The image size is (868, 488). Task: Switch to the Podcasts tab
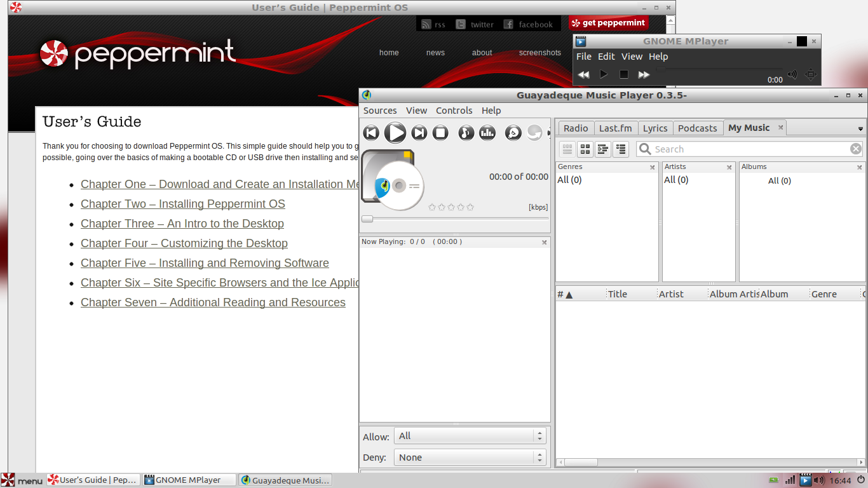coord(697,128)
